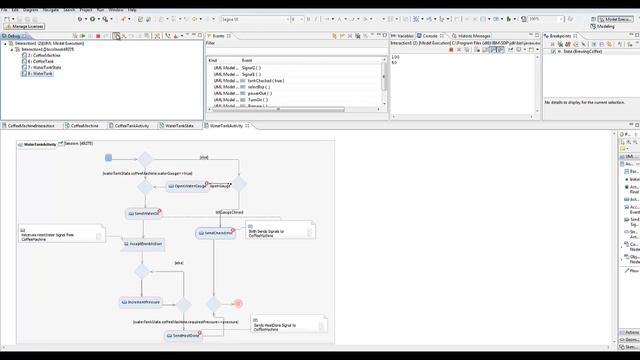The height and width of the screenshot is (360, 640).
Task: Select the AcceptEventAction node
Action: tap(143, 244)
